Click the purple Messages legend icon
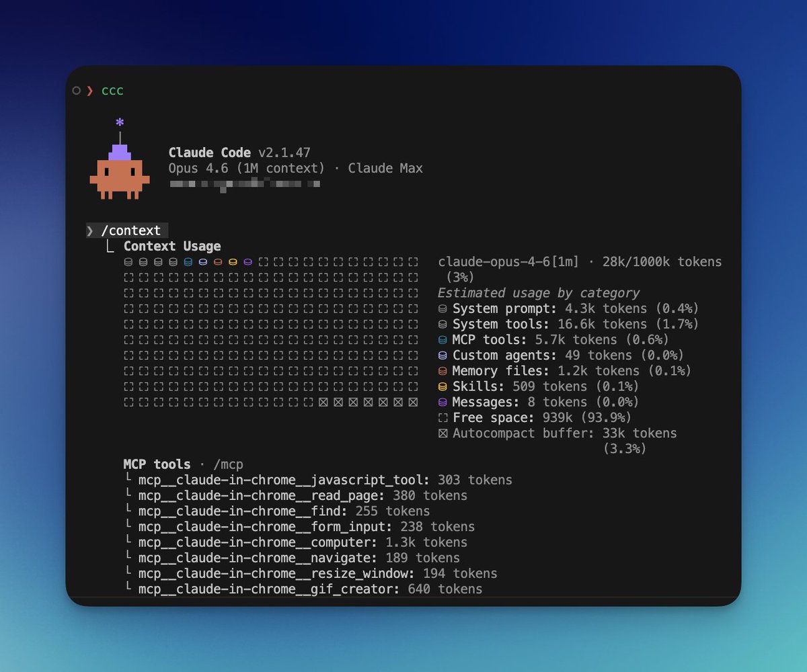807x672 pixels. (x=443, y=402)
